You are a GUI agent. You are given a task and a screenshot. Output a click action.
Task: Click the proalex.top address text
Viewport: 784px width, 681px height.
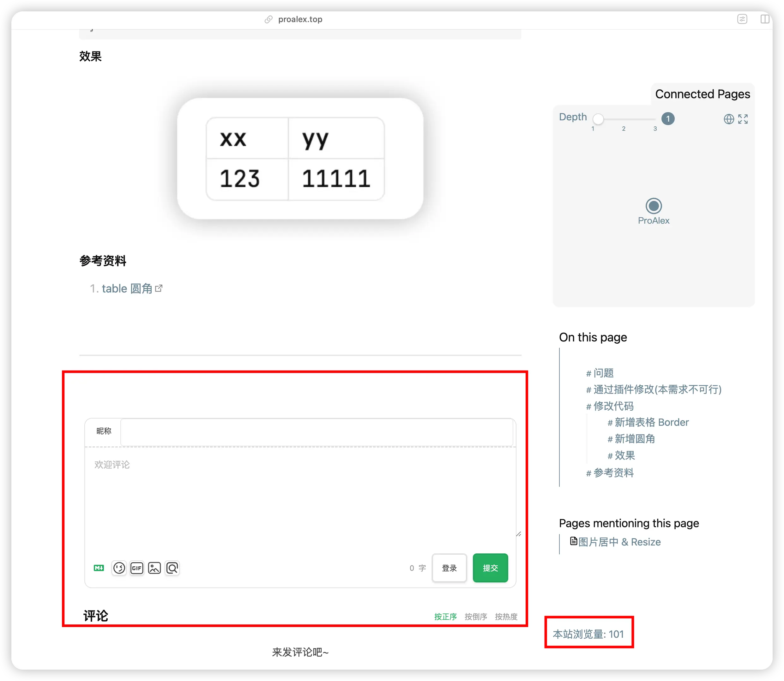300,19
